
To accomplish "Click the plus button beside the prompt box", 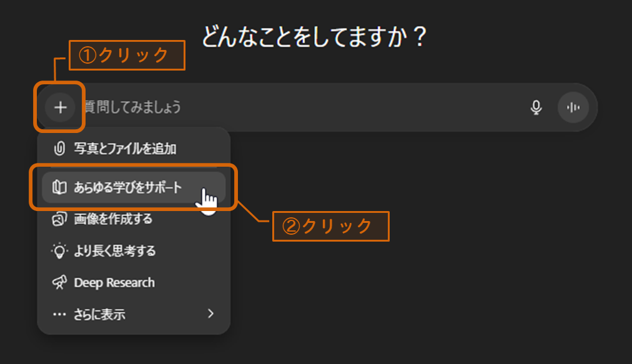I will pos(60,107).
